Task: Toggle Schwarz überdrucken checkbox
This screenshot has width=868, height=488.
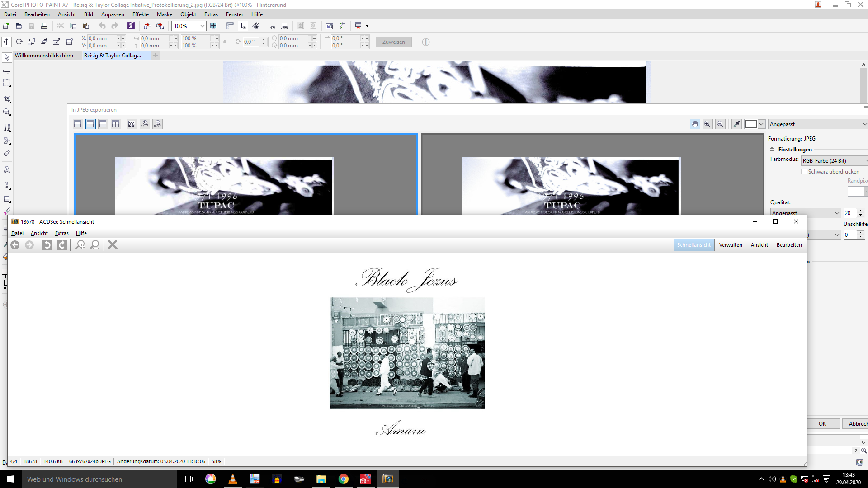Action: click(x=804, y=172)
